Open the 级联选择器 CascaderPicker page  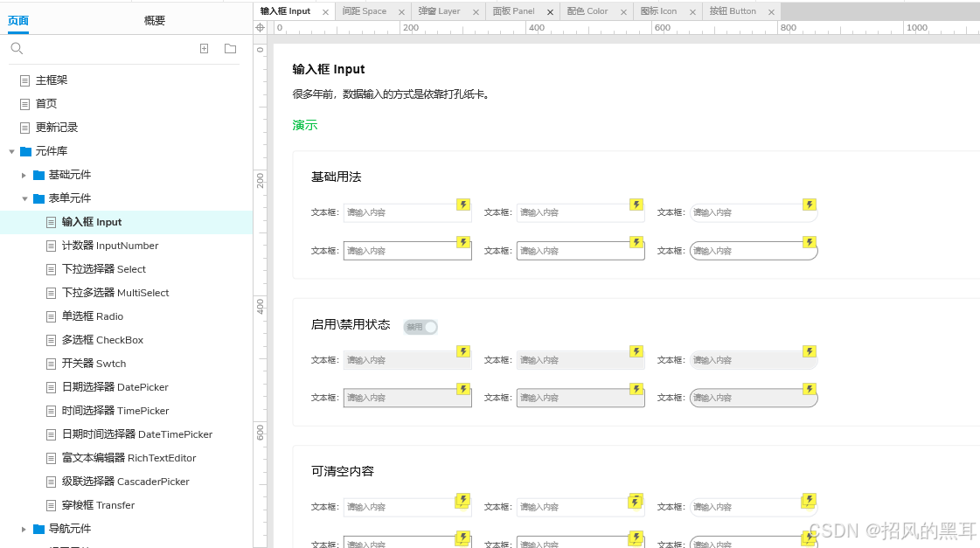point(126,482)
